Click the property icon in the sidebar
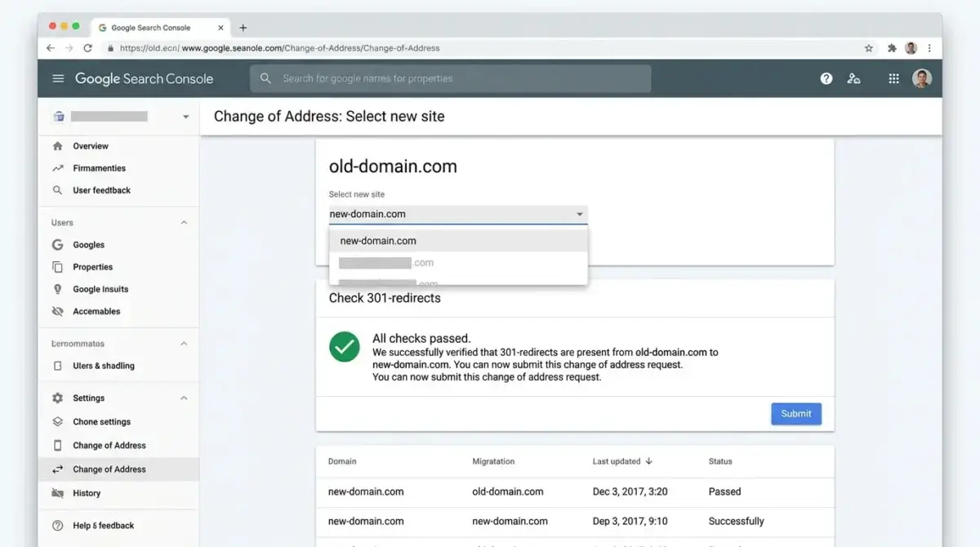Screen dimensions: 980x547 [x=59, y=117]
